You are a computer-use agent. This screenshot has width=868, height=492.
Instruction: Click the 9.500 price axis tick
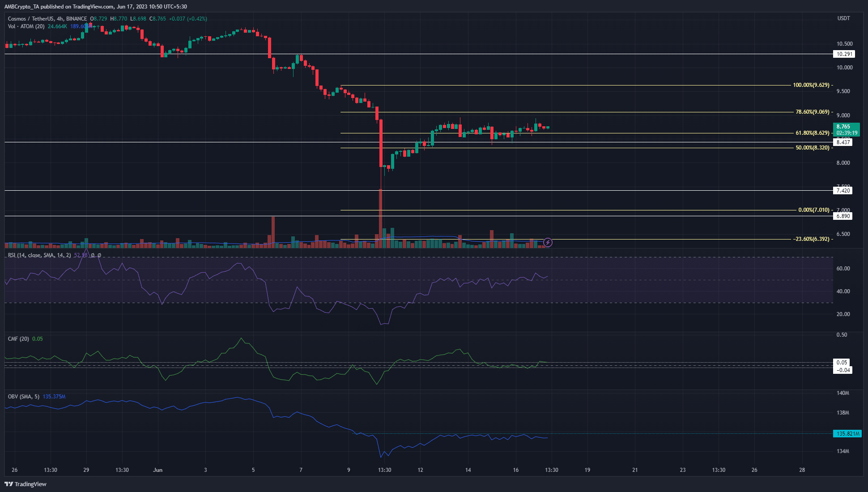click(843, 91)
